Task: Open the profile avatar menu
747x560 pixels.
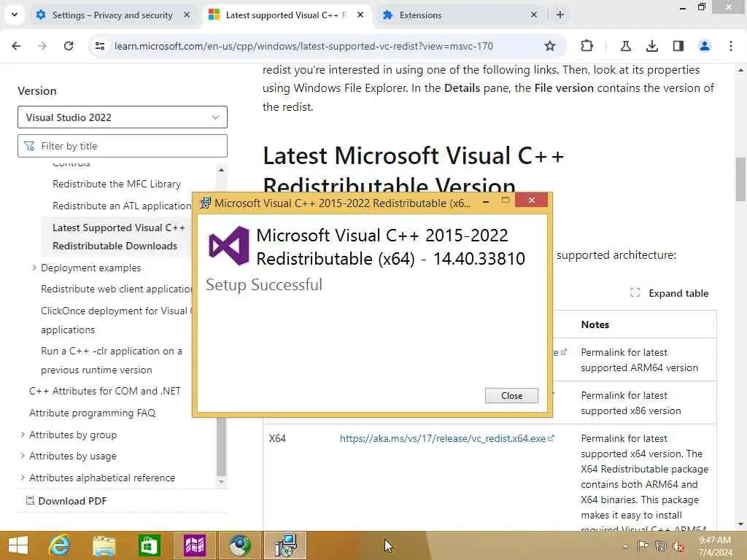Action: click(x=704, y=46)
